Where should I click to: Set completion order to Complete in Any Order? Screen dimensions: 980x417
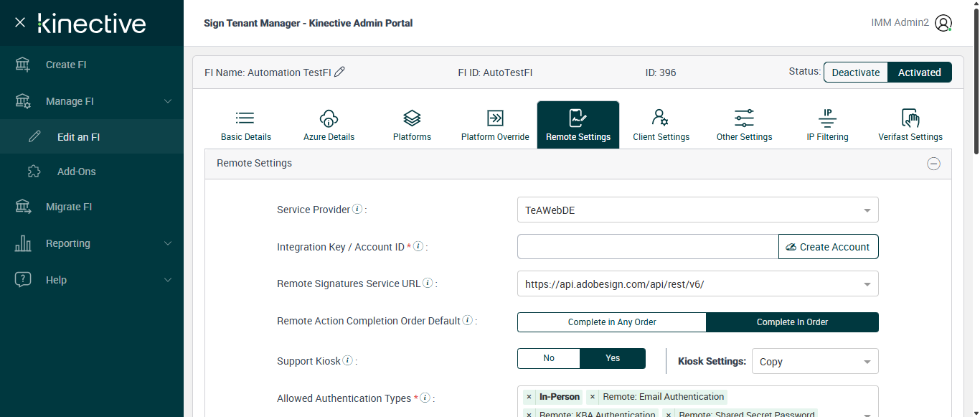612,322
